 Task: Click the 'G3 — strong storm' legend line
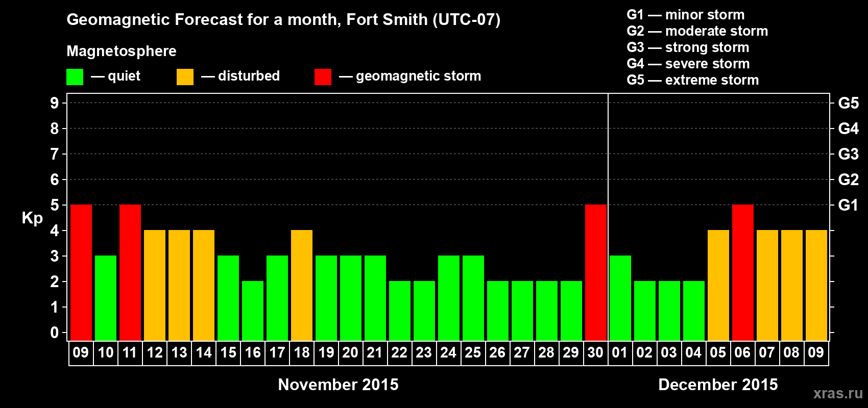(688, 47)
